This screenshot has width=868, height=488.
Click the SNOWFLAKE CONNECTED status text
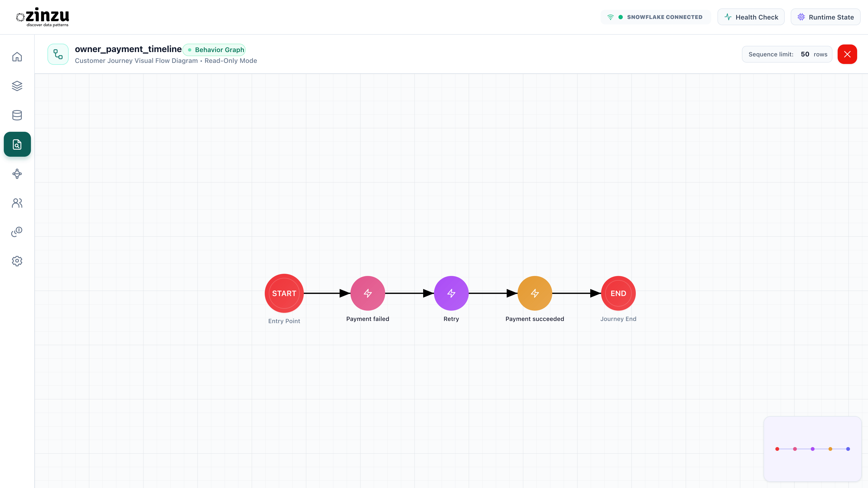point(665,17)
